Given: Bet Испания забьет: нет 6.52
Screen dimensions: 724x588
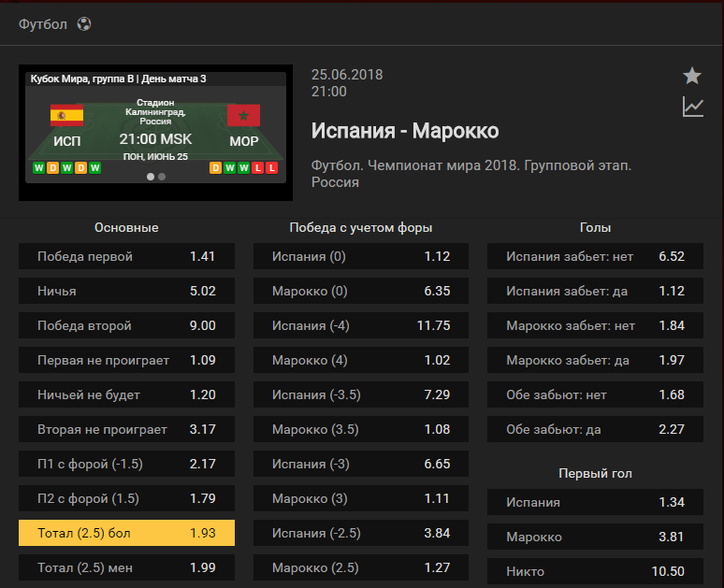Looking at the screenshot, I should pyautogui.click(x=595, y=256).
